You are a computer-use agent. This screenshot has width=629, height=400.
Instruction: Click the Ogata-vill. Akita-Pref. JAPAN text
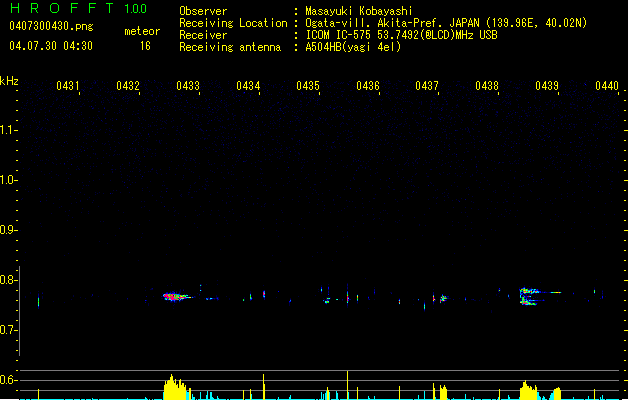[x=394, y=23]
